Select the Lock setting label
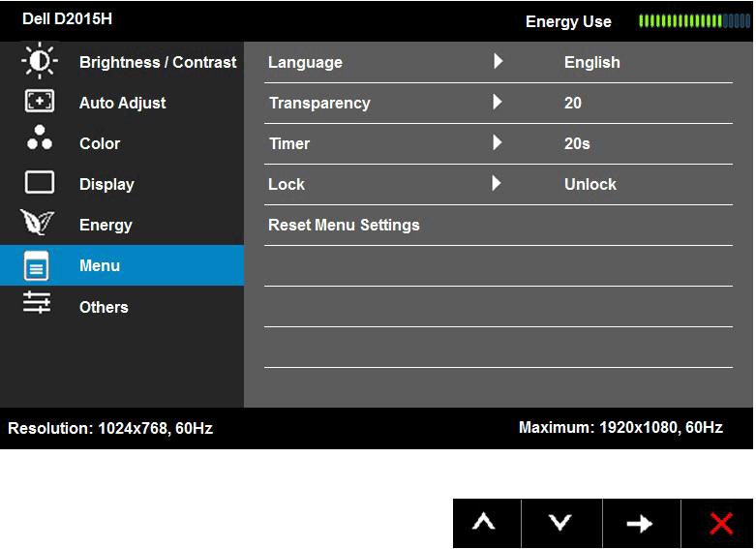Screen dimensions: 756x549 pyautogui.click(x=287, y=184)
